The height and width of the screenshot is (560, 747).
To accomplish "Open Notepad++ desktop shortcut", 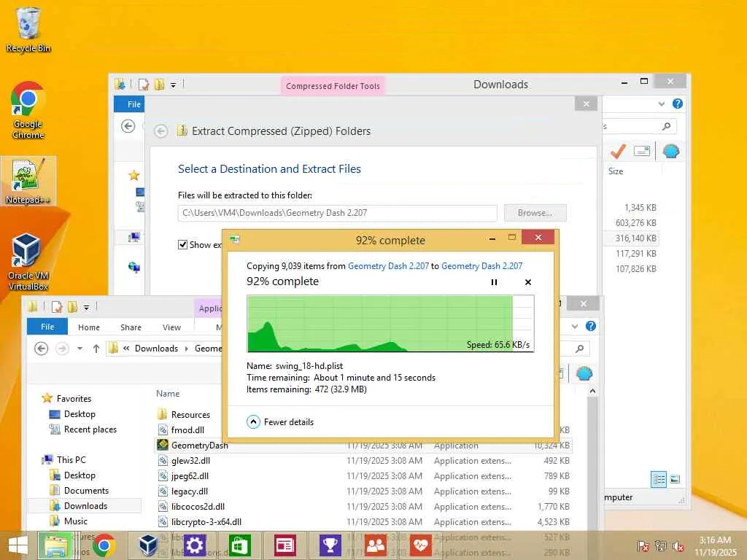I will (x=28, y=181).
